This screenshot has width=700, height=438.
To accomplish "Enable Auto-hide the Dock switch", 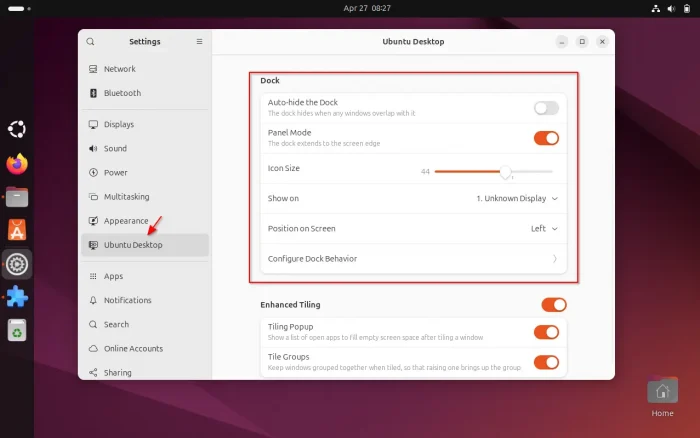I will tap(546, 108).
